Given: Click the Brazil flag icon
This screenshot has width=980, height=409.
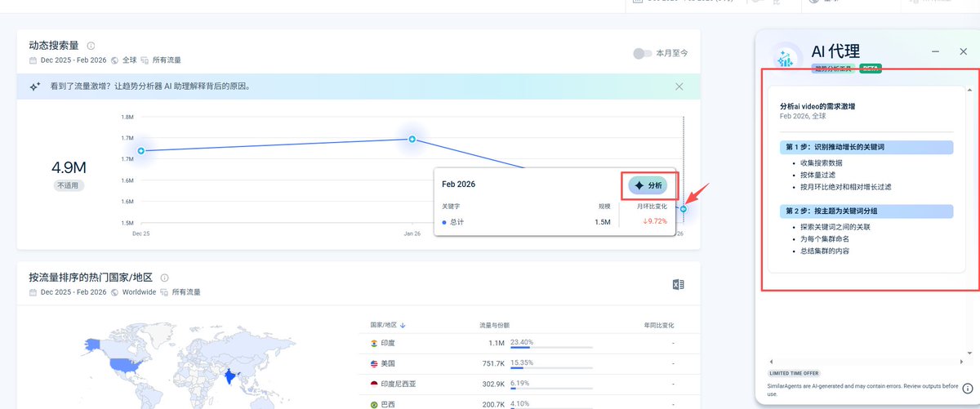Looking at the screenshot, I should tap(374, 403).
